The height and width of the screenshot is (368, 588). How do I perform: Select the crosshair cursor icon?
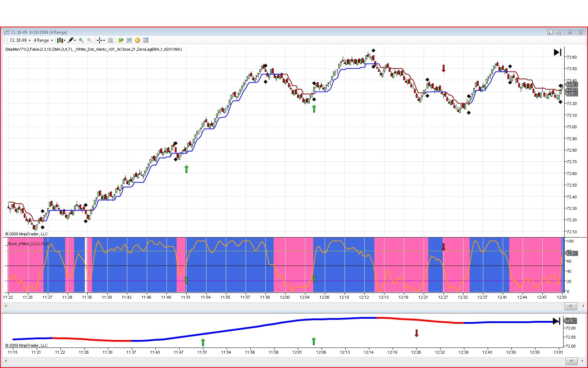[x=99, y=40]
